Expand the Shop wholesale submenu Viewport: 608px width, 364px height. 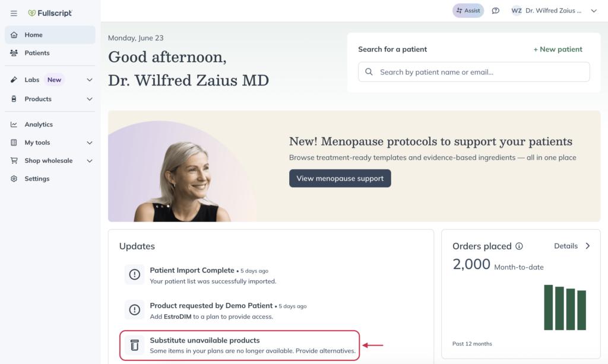click(90, 161)
